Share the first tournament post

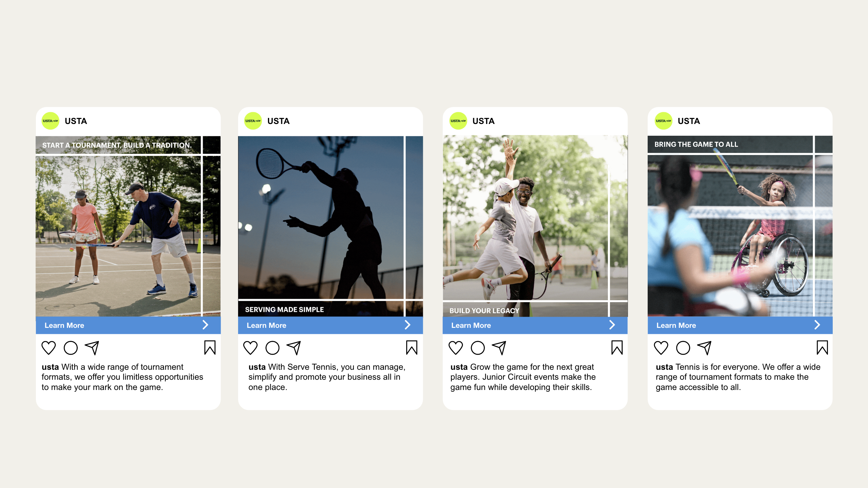coord(92,348)
